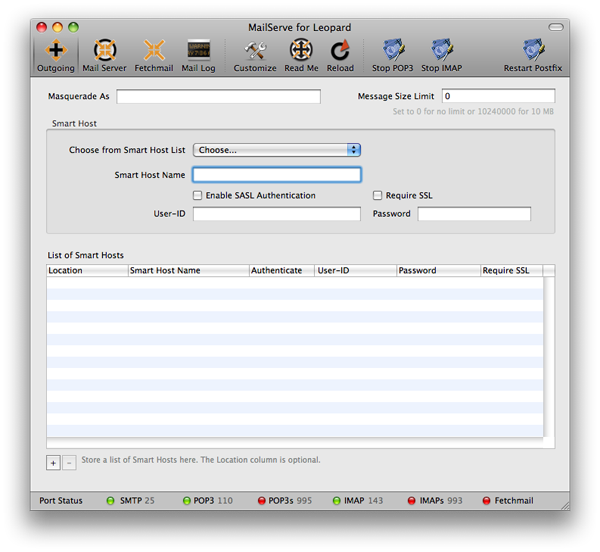This screenshot has width=600, height=552.
Task: Restart Postfix from the toolbar
Action: (533, 54)
